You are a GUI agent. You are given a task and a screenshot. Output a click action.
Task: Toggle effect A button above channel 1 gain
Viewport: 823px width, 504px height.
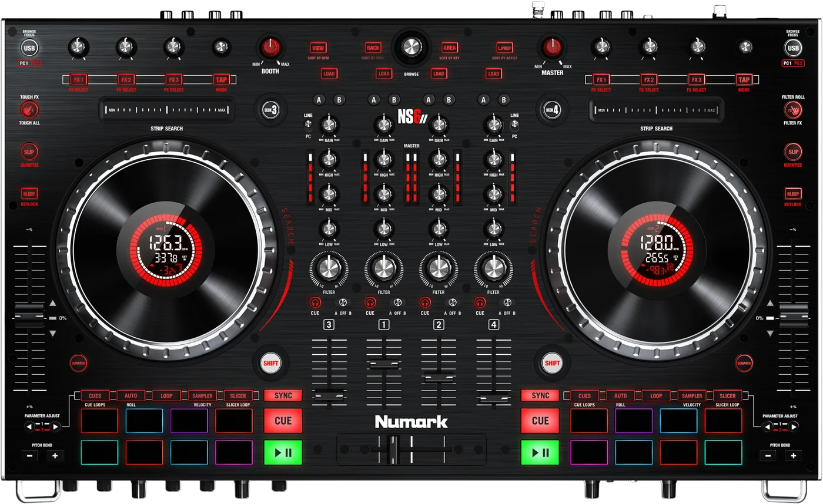374,100
